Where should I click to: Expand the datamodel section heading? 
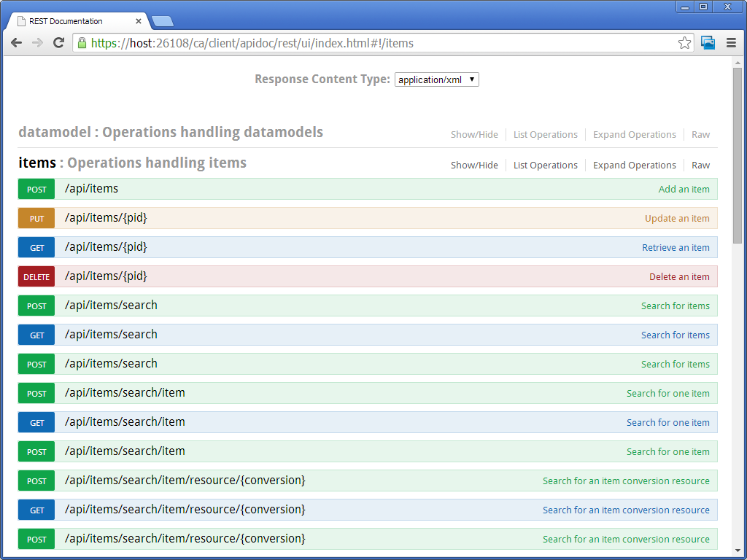(x=55, y=132)
